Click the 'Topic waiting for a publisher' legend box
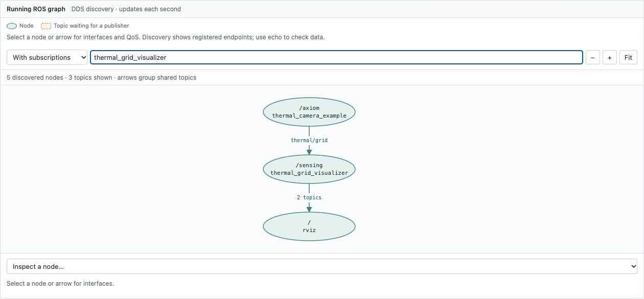 pos(46,26)
